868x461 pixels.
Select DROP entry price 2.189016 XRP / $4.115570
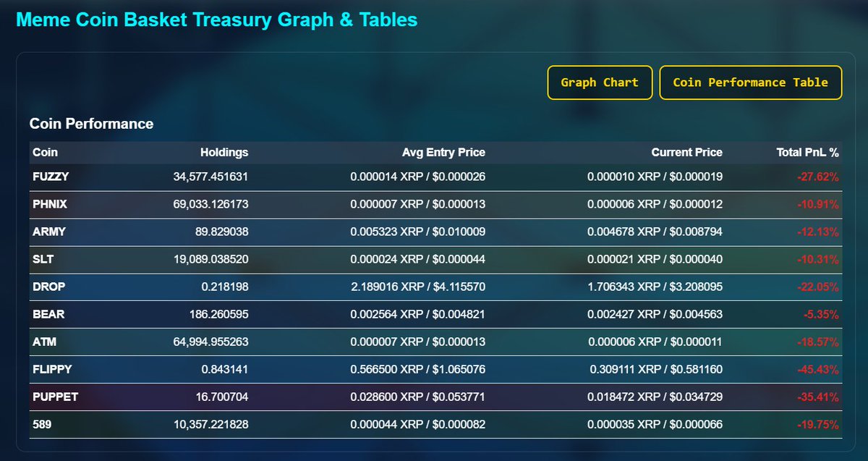(x=418, y=287)
